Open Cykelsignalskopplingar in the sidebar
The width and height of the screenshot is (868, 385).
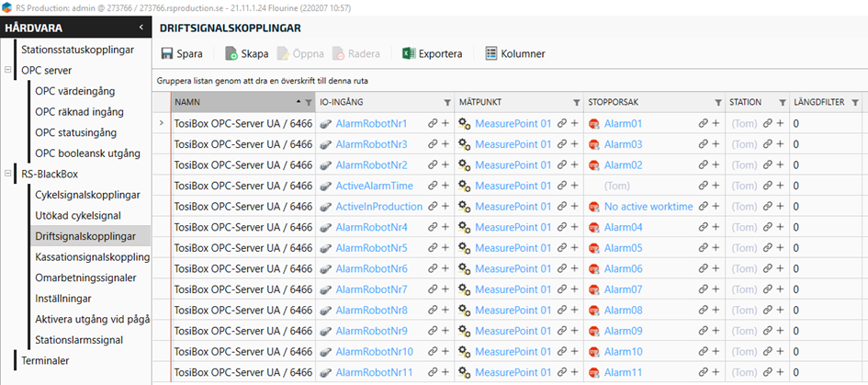(x=86, y=195)
